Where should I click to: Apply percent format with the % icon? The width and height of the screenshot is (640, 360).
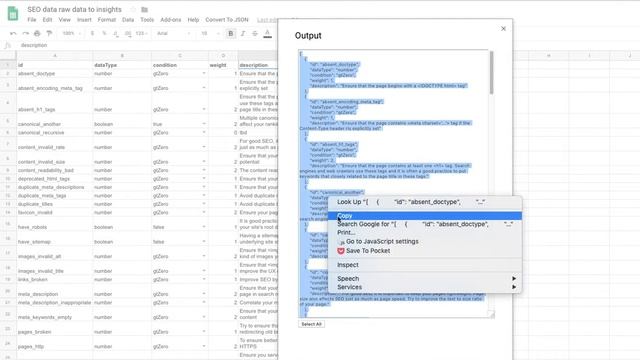(104, 33)
